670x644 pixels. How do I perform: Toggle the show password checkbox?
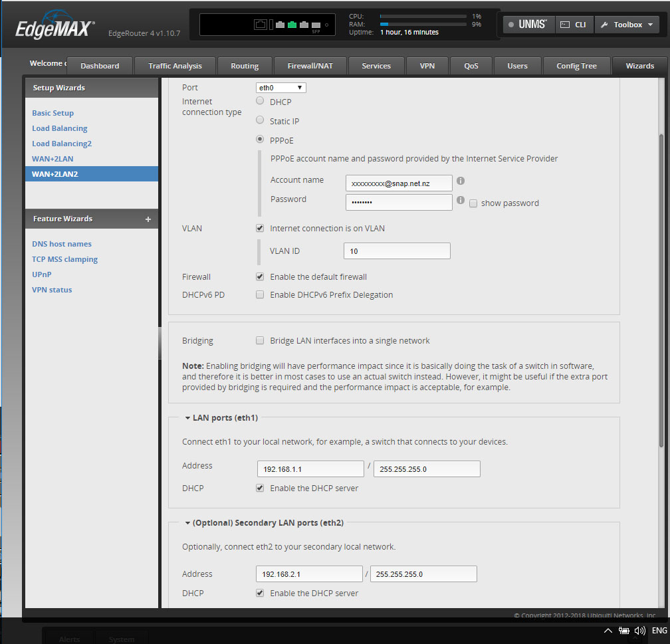point(473,203)
